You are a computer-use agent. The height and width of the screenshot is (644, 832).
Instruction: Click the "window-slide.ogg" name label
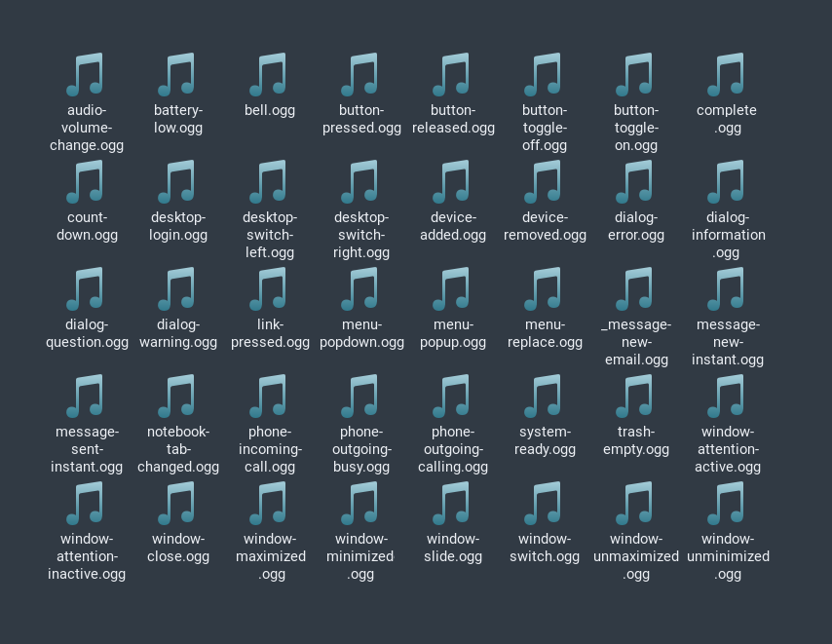tap(453, 548)
